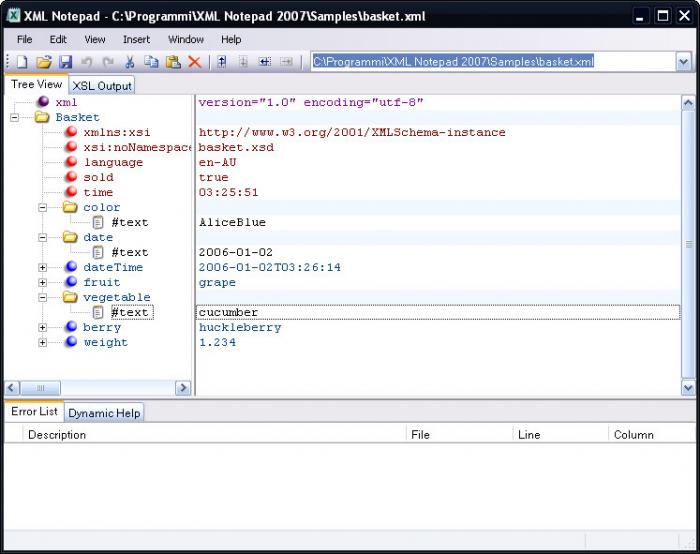Screen dimensions: 700x554
Task: Open the file path dropdown arrow
Action: point(683,62)
